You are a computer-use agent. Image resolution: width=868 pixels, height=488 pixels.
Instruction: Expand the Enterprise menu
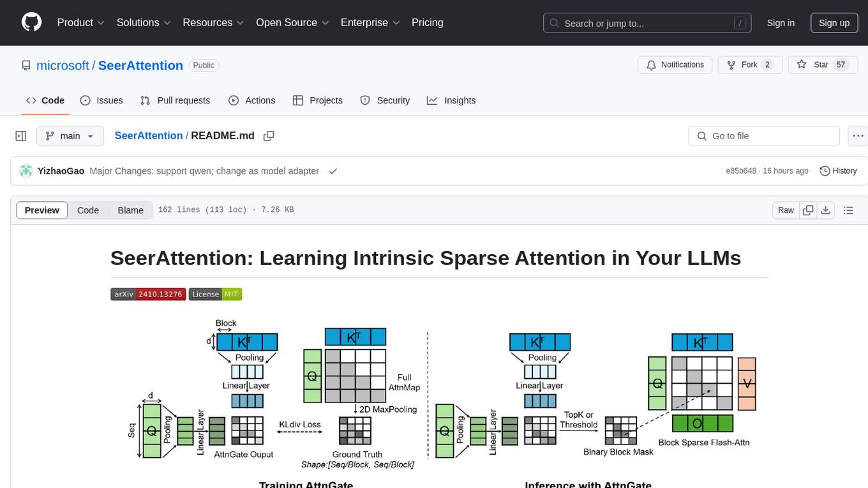370,22
